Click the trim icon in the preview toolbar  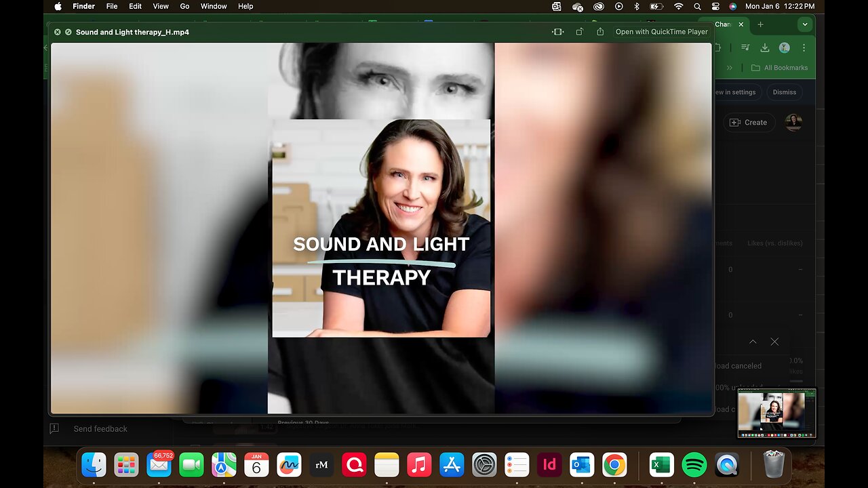(558, 32)
